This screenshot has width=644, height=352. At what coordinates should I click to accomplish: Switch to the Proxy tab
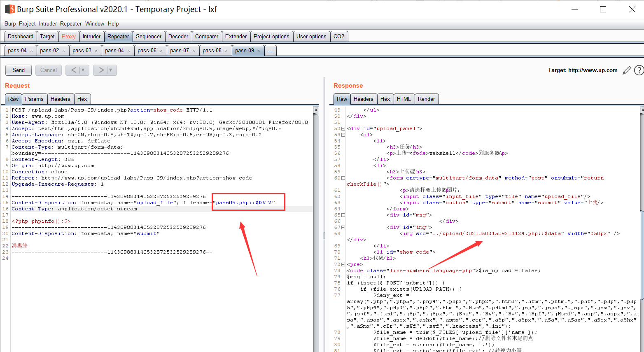pos(69,36)
